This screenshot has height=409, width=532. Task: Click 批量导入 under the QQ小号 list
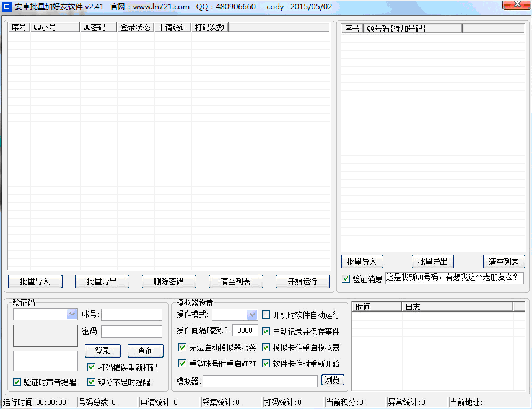tap(35, 281)
